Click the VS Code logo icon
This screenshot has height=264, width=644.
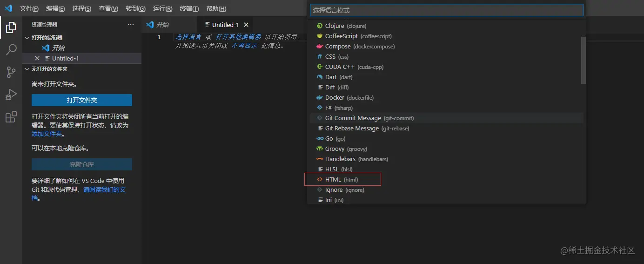[x=8, y=8]
